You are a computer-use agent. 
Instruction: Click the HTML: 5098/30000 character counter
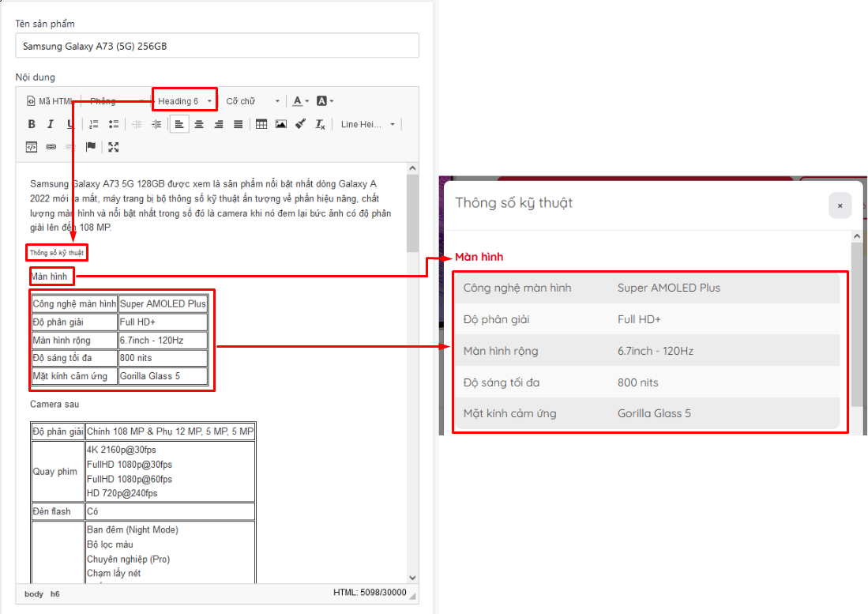coord(370,593)
